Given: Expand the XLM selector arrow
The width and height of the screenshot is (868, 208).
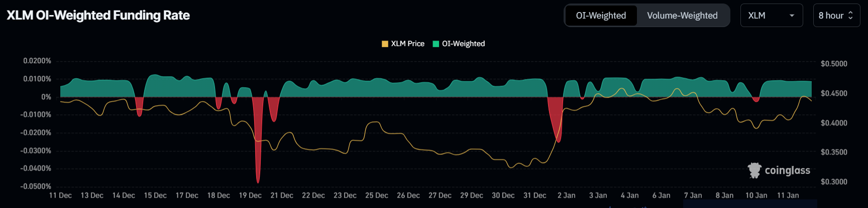Looking at the screenshot, I should click(x=792, y=16).
